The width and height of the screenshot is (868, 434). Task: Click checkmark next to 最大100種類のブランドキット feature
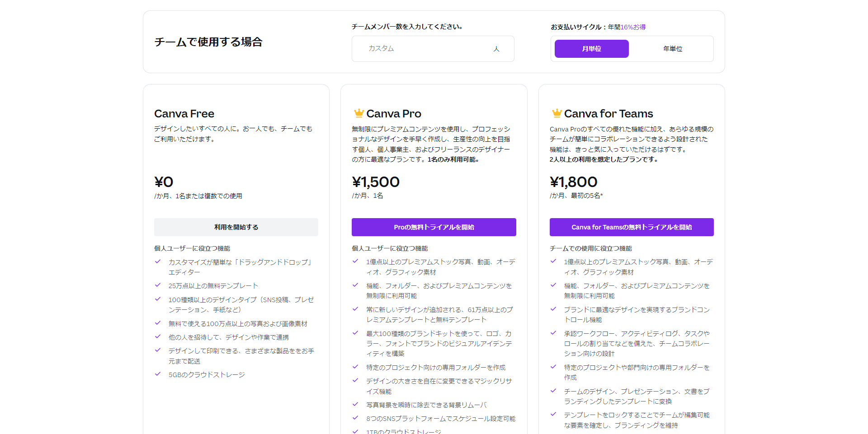click(x=355, y=333)
